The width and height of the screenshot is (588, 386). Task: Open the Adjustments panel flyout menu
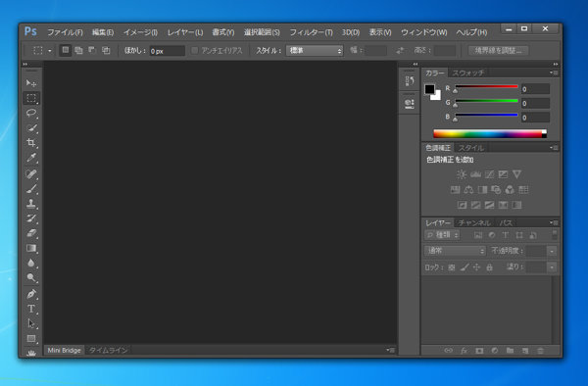[x=554, y=148]
